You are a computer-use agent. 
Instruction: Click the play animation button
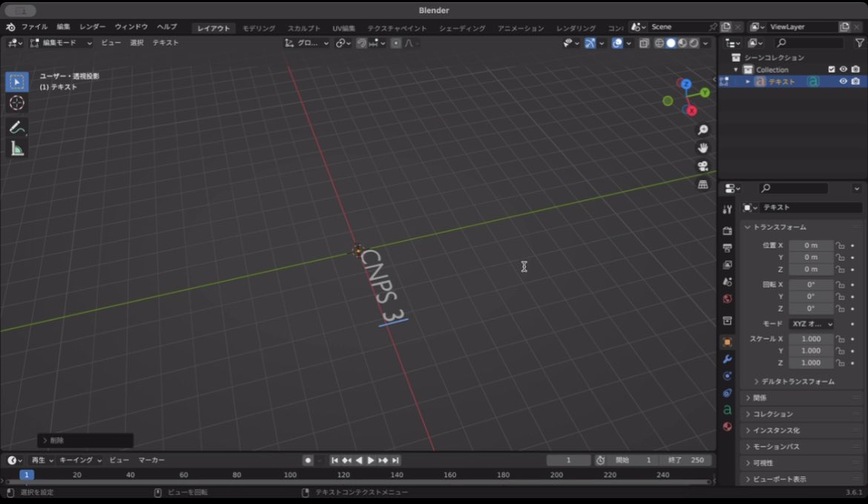tap(371, 460)
